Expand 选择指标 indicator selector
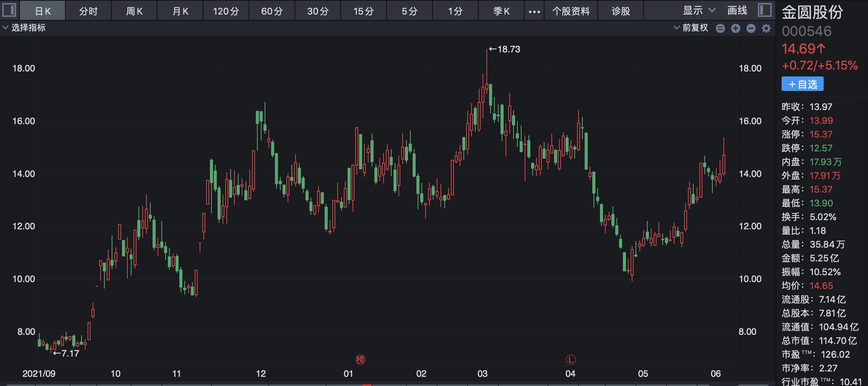Viewport: 868px width, 386px height. pyautogui.click(x=24, y=28)
